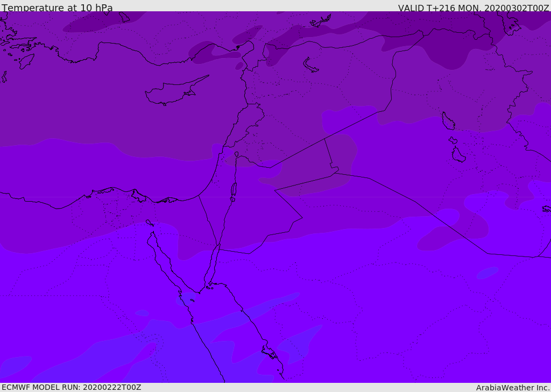This screenshot has height=392, width=551.
Task: Click the small dark oval near Iskenderun gulf
Action: point(239,66)
